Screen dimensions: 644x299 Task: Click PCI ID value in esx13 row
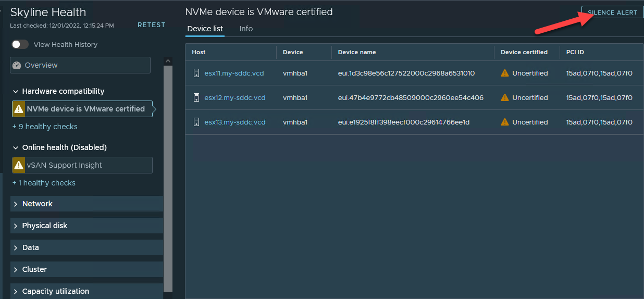click(x=599, y=122)
